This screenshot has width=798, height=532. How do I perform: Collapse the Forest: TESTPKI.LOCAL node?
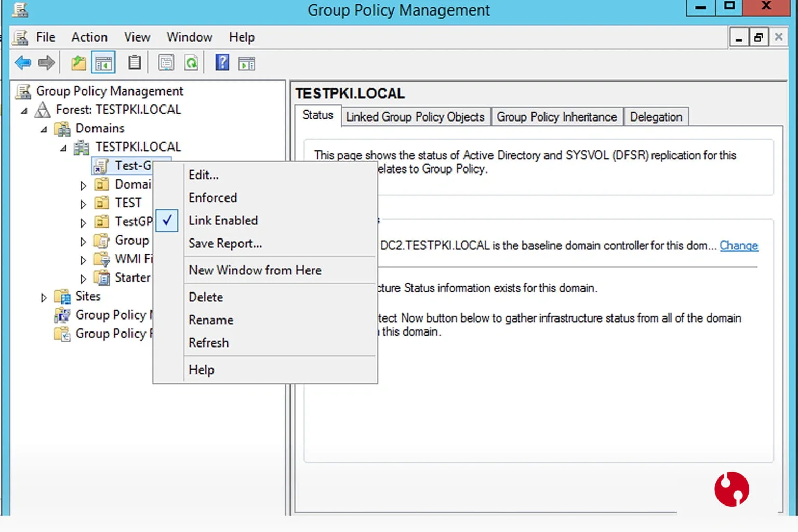point(24,110)
